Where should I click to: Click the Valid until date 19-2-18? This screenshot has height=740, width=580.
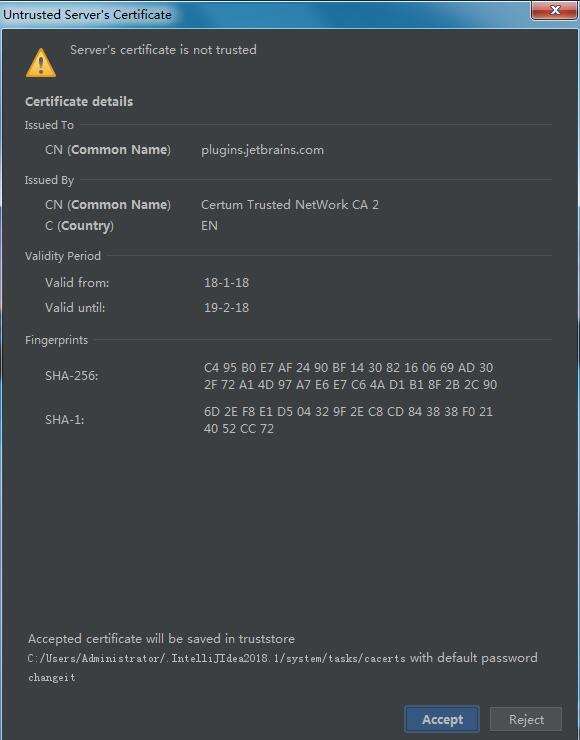coord(226,308)
